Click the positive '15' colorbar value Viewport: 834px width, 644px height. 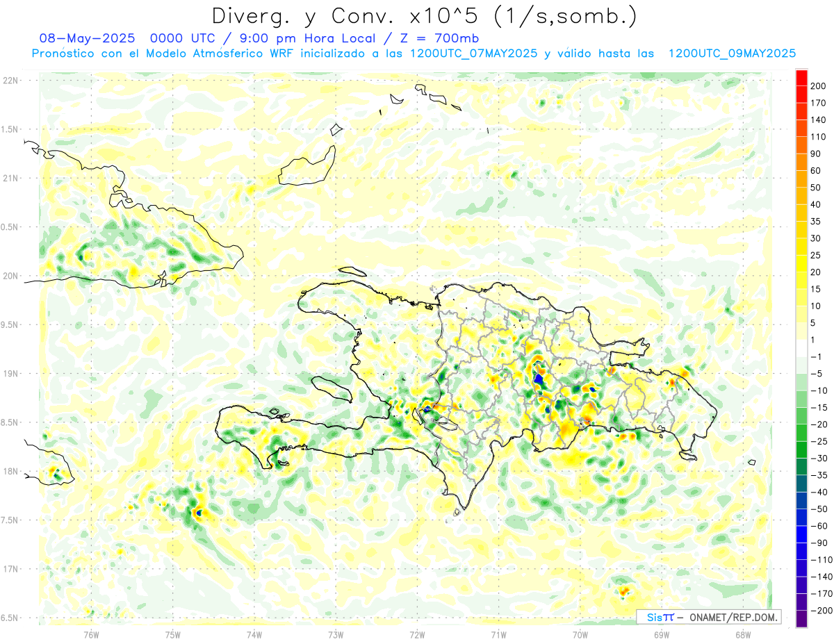point(816,290)
